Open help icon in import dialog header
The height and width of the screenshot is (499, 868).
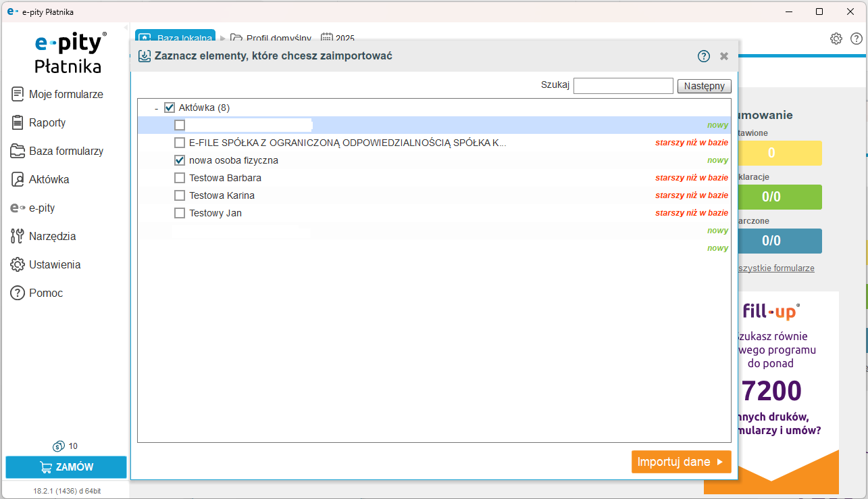pyautogui.click(x=704, y=56)
